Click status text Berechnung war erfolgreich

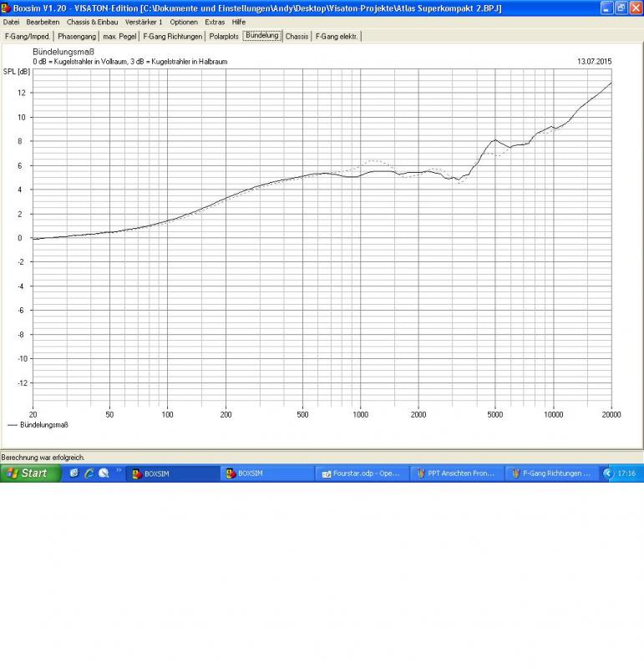43,458
